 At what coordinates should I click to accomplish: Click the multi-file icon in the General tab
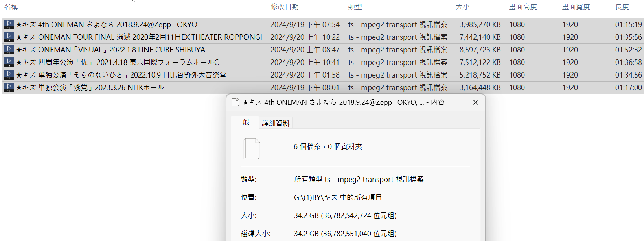252,148
